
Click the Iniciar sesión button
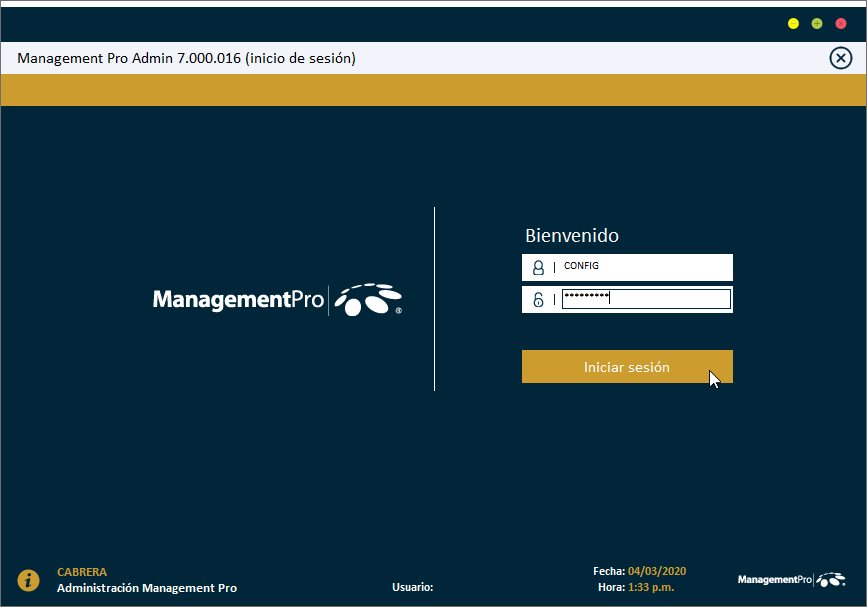coord(627,367)
